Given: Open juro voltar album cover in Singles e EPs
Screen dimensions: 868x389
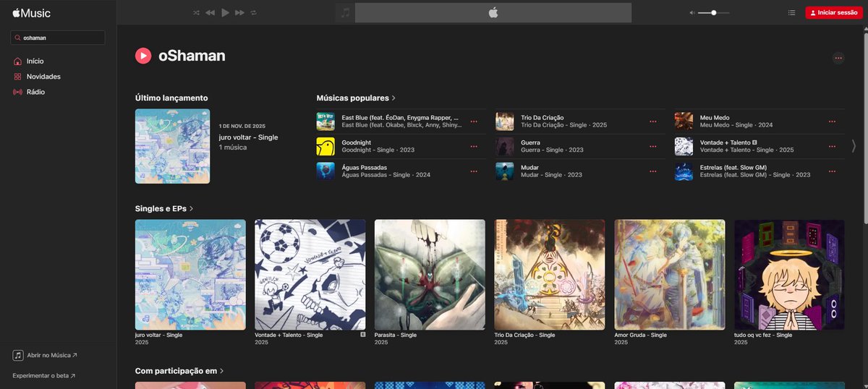Looking at the screenshot, I should coord(190,275).
